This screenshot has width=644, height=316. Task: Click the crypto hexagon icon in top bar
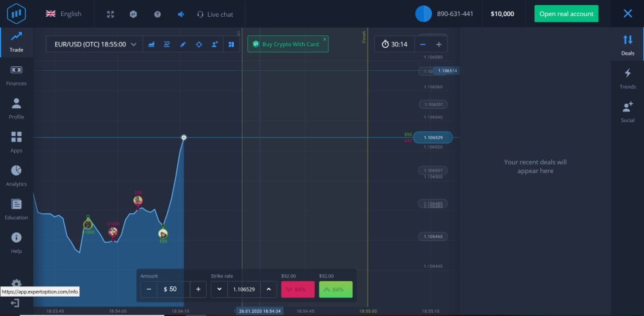(x=133, y=14)
